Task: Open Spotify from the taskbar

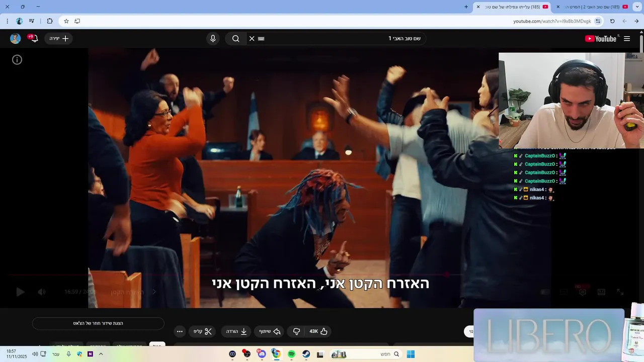Action: click(291, 354)
